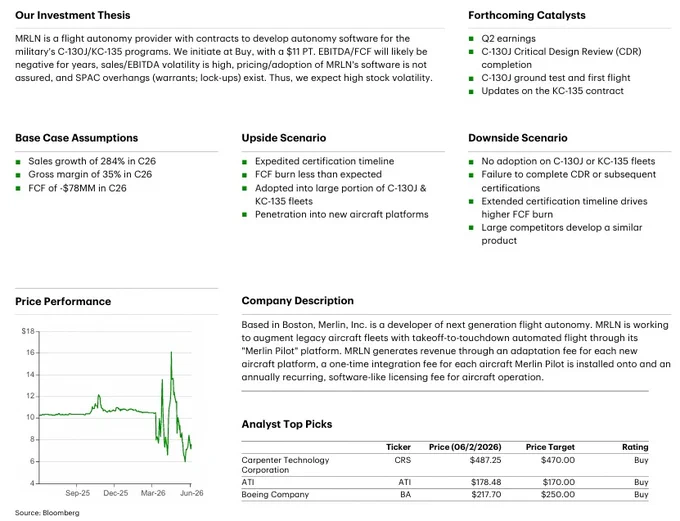Click the 'Mar-26' axis label on chart
Viewport: 680px width, 521px height.
click(x=153, y=493)
